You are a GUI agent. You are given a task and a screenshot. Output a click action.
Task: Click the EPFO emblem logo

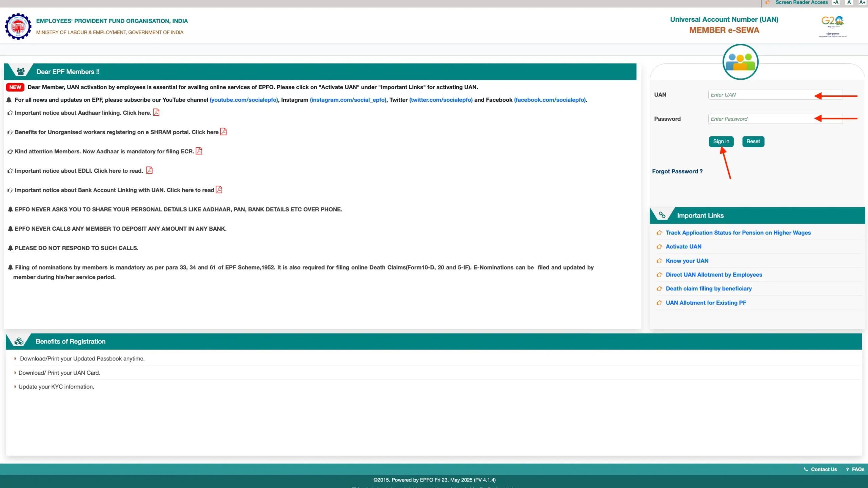18,26
